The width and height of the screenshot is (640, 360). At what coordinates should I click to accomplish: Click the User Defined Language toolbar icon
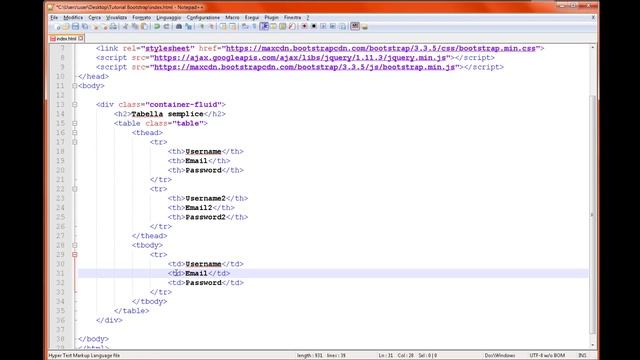tap(273, 27)
